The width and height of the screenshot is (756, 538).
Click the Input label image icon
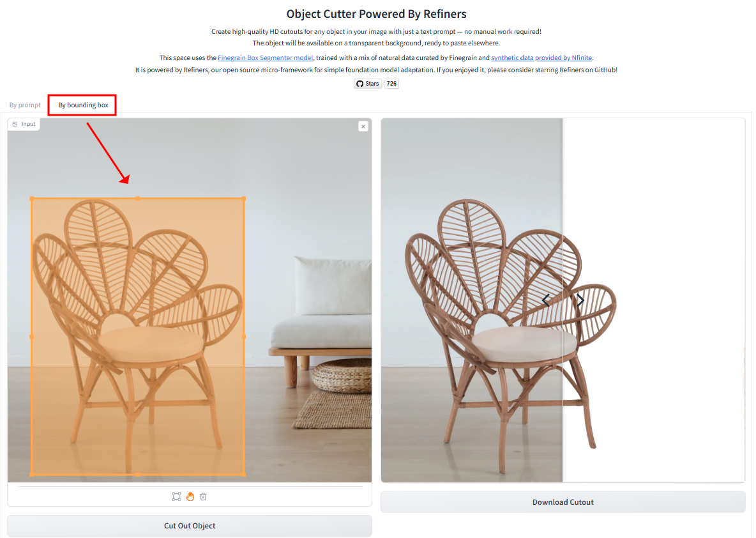(x=15, y=124)
